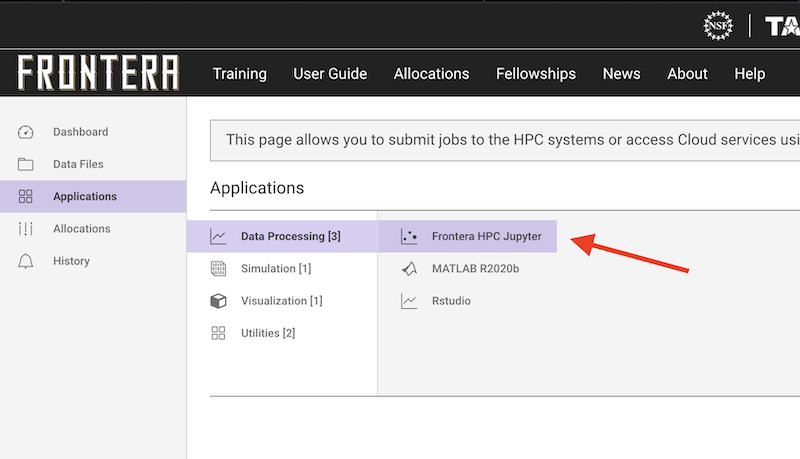Open the About page
800x459 pixels.
[x=687, y=74]
